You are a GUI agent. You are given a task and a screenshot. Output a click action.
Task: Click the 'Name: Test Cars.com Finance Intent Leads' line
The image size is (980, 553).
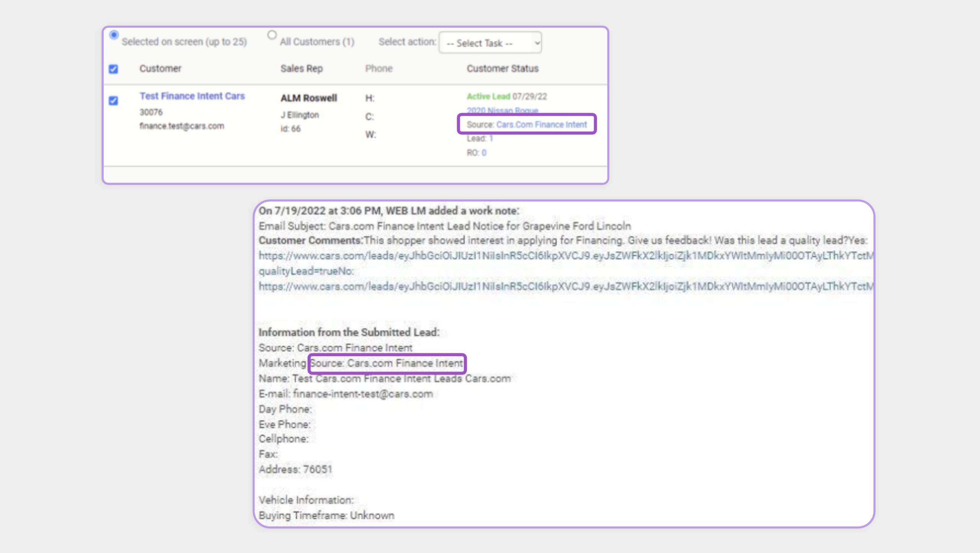tap(385, 378)
